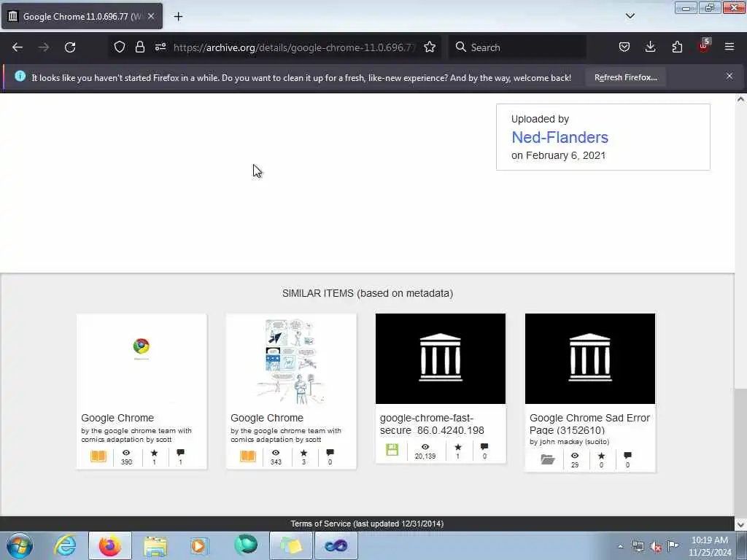Viewport: 747px width, 560px height.
Task: Open the first Google Chrome item with Chrome logo thumbnail
Action: tap(142, 358)
